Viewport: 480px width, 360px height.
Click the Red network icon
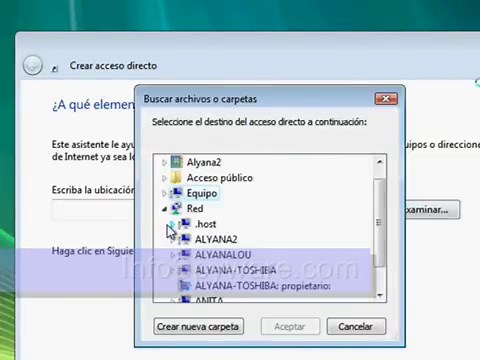(x=176, y=208)
